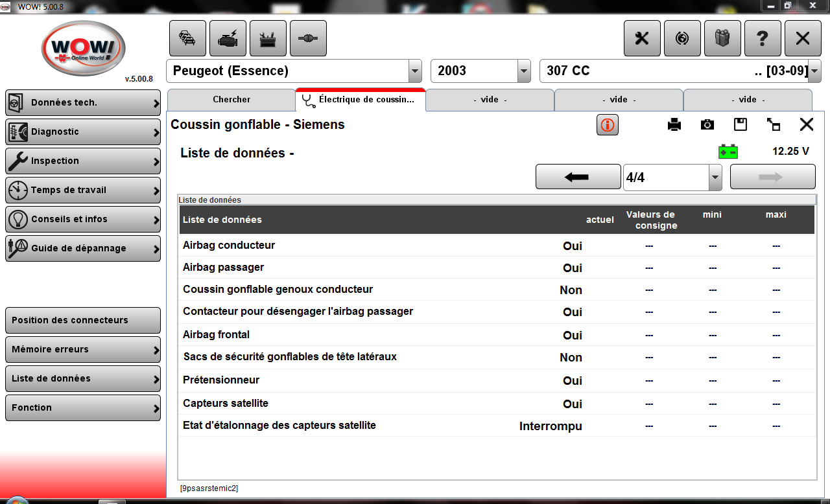
Task: Switch to the Chercher tab
Action: (231, 100)
